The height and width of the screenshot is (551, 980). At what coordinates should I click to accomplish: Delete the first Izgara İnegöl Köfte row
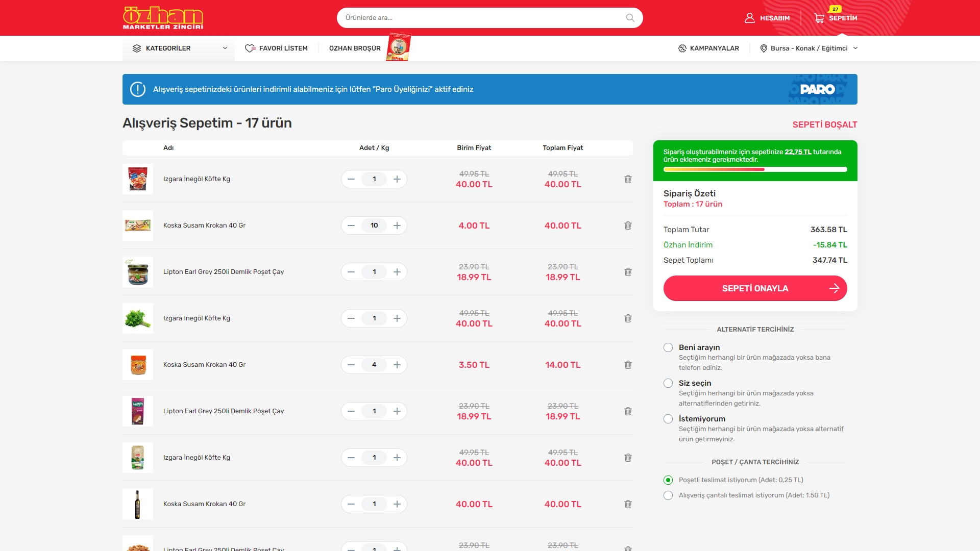pyautogui.click(x=628, y=179)
